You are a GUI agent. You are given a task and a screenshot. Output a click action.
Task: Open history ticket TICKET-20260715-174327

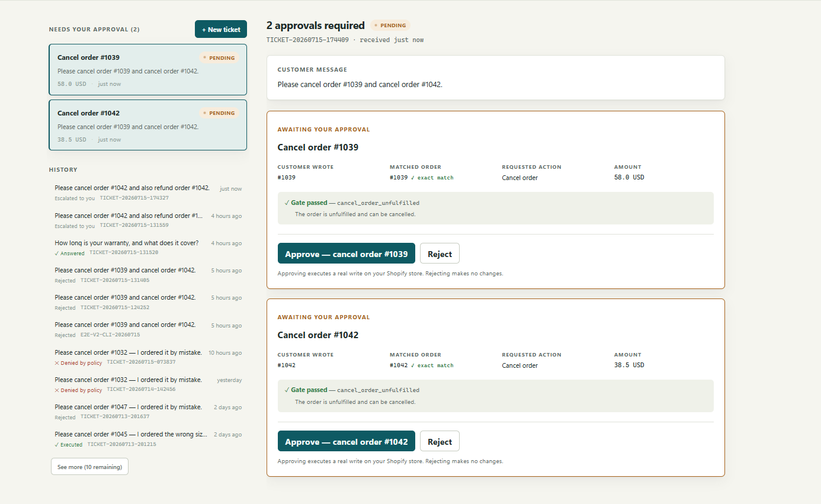click(x=148, y=192)
